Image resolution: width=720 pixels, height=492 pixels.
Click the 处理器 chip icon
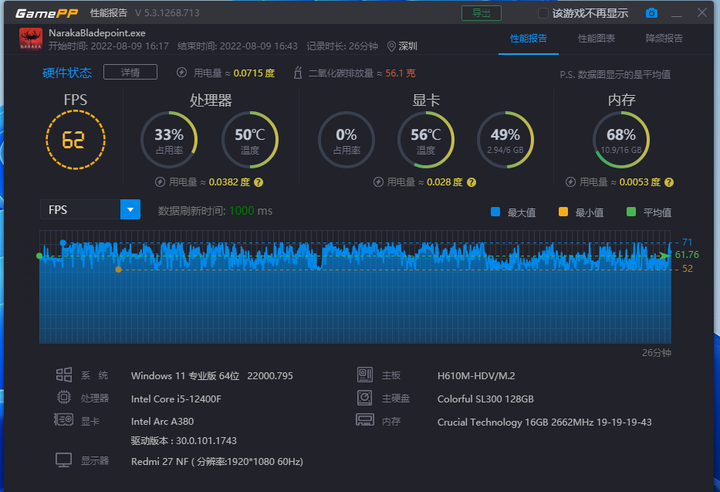coord(63,397)
